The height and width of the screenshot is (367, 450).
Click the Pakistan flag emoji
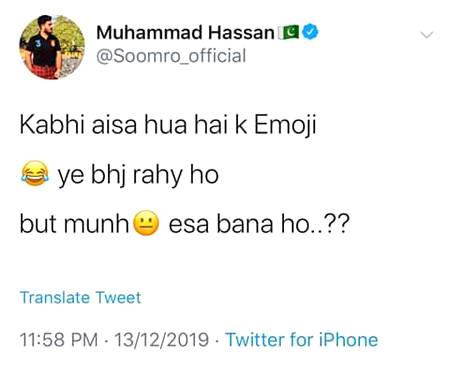289,32
